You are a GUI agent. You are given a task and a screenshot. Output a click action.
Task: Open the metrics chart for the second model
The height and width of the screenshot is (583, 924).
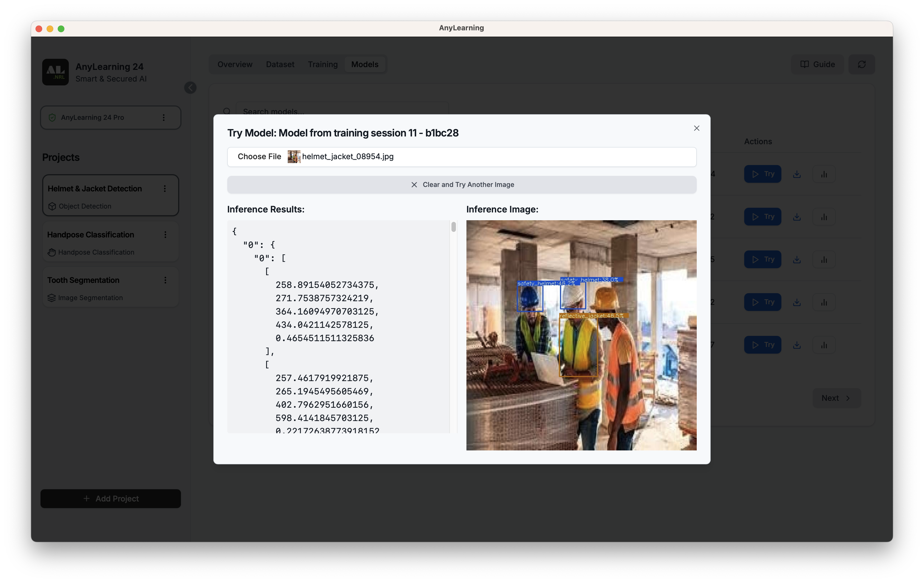coord(824,216)
